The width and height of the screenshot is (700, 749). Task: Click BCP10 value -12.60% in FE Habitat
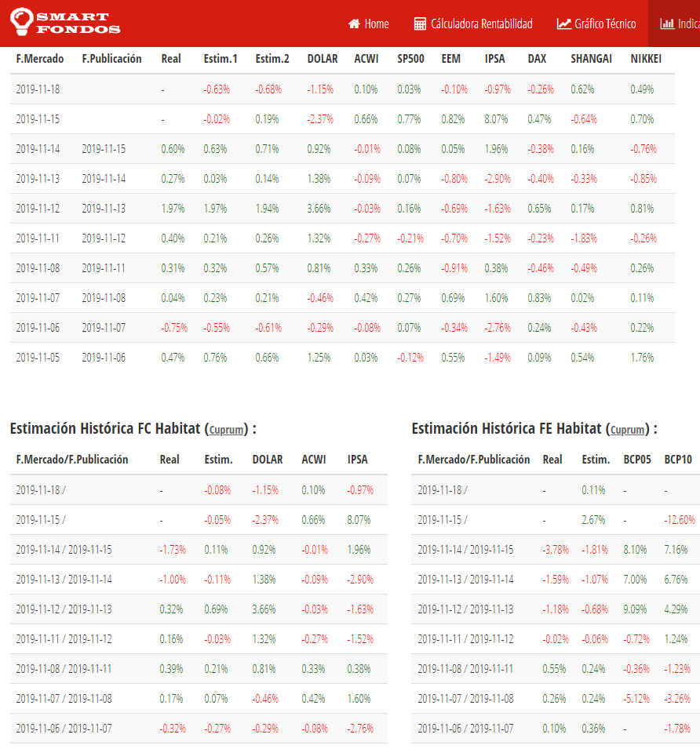(680, 520)
